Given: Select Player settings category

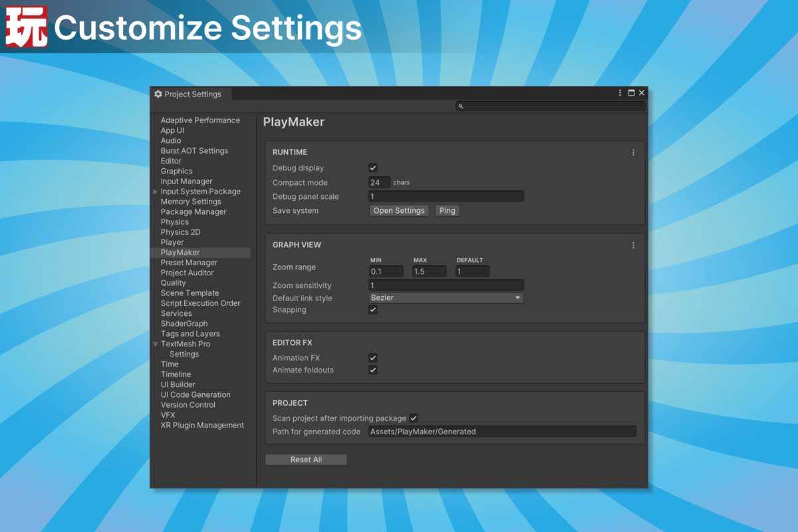Looking at the screenshot, I should pyautogui.click(x=172, y=242).
